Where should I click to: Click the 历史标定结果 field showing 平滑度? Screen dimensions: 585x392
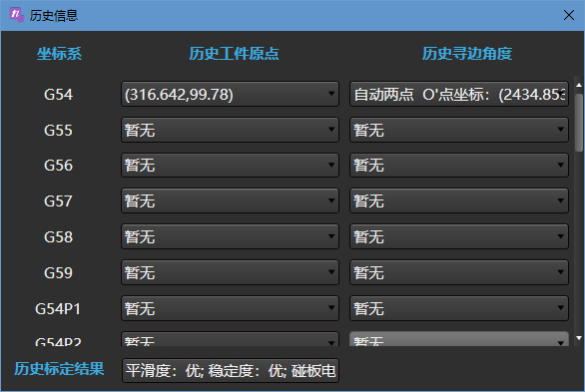coord(231,371)
